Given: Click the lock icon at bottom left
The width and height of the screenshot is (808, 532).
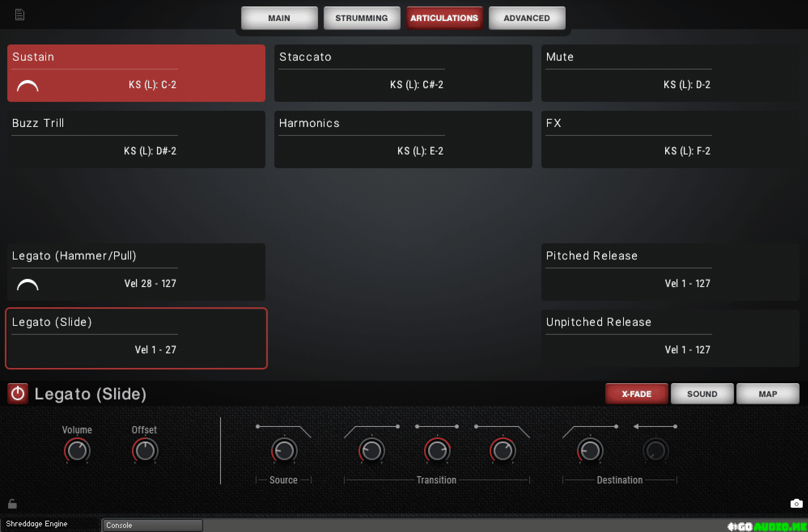Looking at the screenshot, I should [x=13, y=504].
